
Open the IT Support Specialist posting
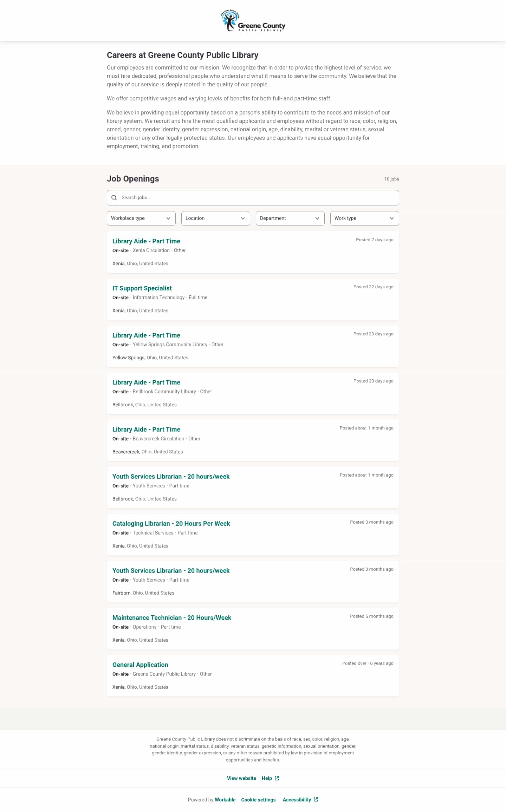click(142, 288)
